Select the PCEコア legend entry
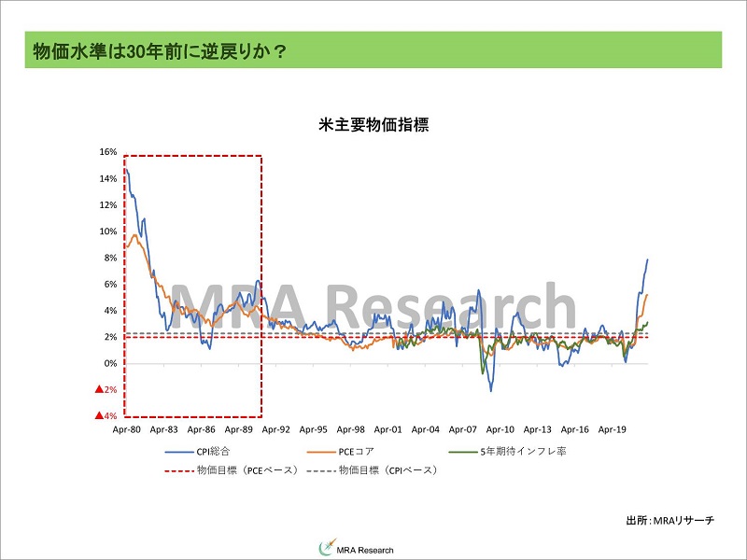 [x=341, y=452]
